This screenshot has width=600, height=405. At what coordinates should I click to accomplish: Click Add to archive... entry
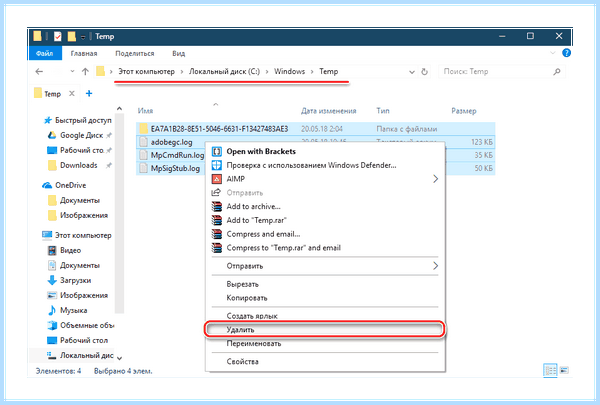325,207
